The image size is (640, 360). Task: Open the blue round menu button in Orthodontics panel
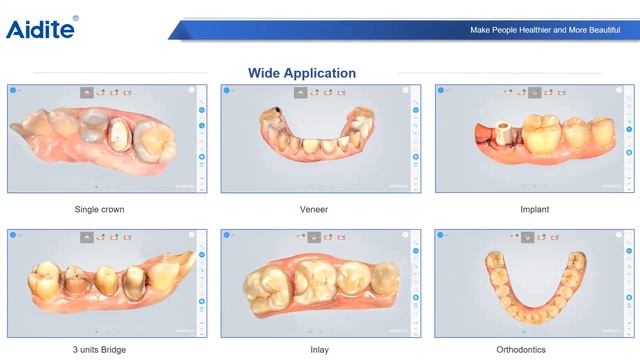[x=440, y=235]
